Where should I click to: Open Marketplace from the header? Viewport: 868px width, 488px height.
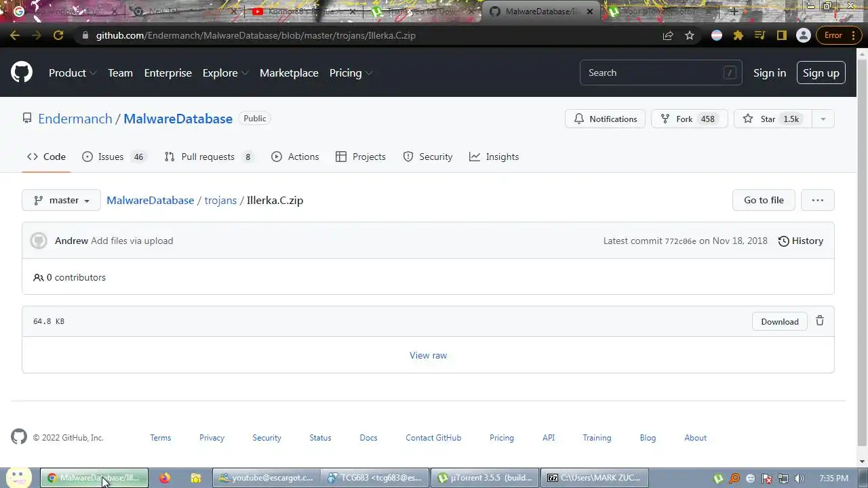tap(289, 73)
